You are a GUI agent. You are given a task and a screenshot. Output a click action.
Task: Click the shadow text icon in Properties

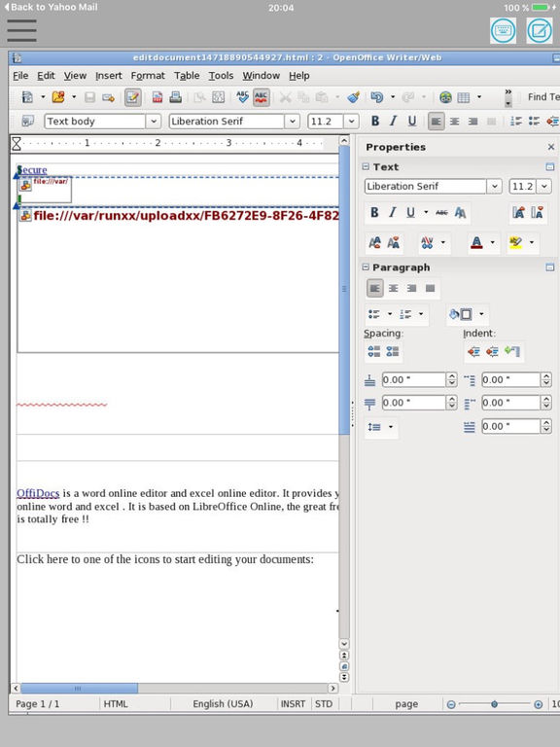coord(460,212)
